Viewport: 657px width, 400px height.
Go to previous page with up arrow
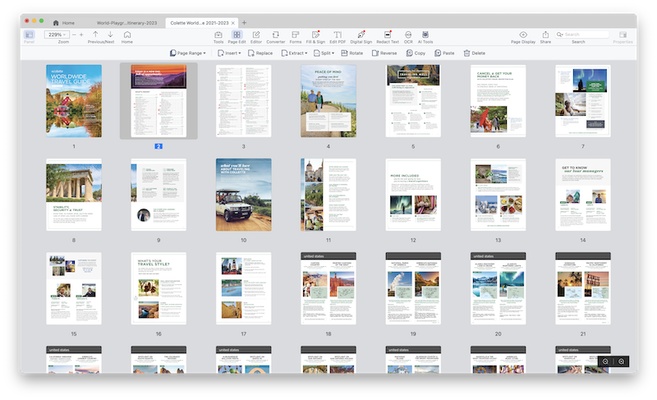(96, 34)
